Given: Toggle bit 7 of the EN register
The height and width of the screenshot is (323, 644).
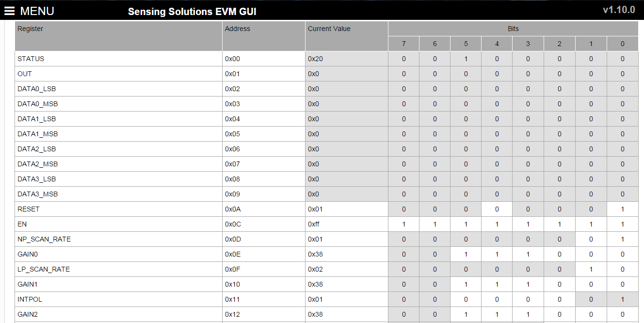Looking at the screenshot, I should tap(403, 224).
